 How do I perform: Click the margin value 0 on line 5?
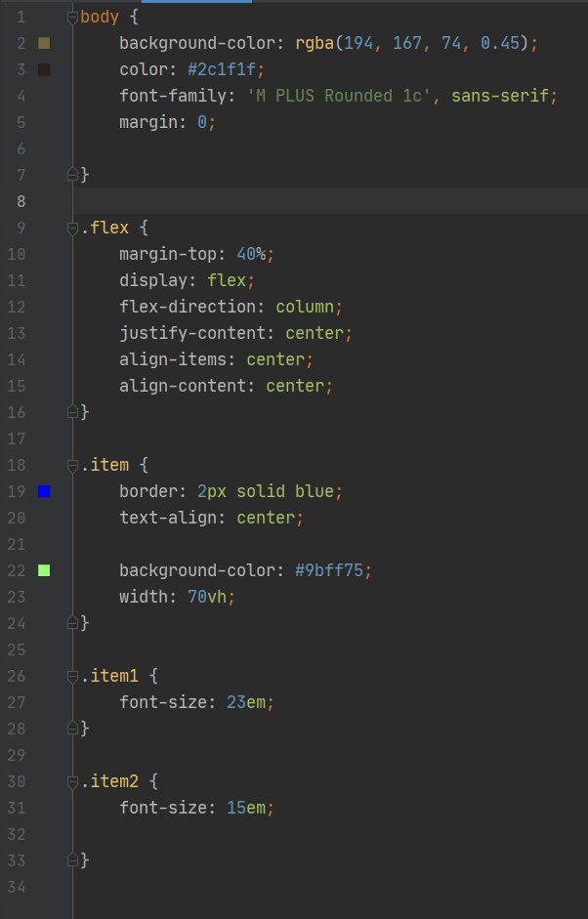tap(202, 122)
